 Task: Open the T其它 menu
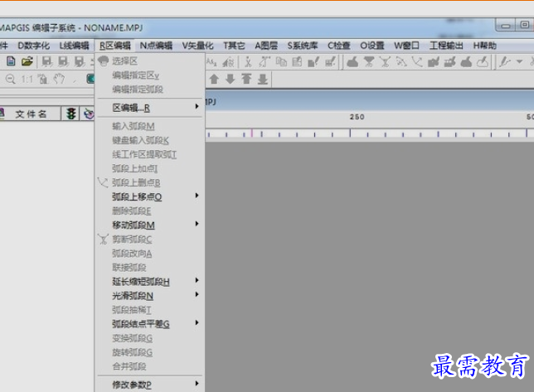click(234, 46)
